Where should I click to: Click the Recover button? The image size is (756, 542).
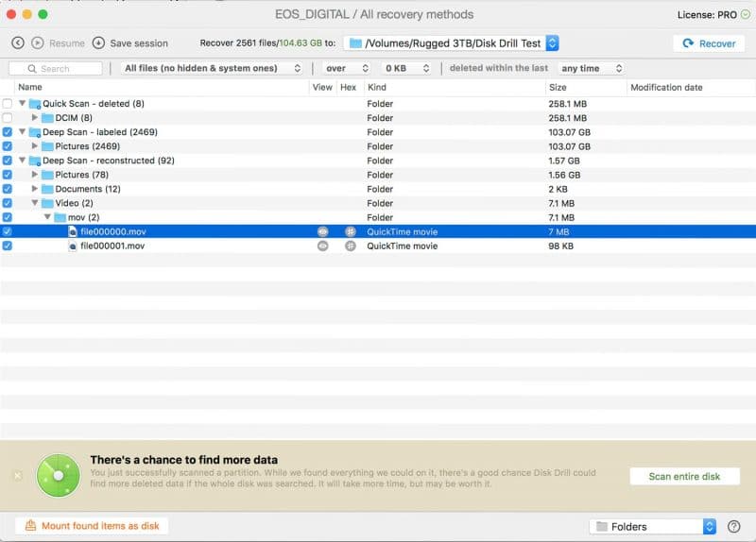click(x=709, y=43)
